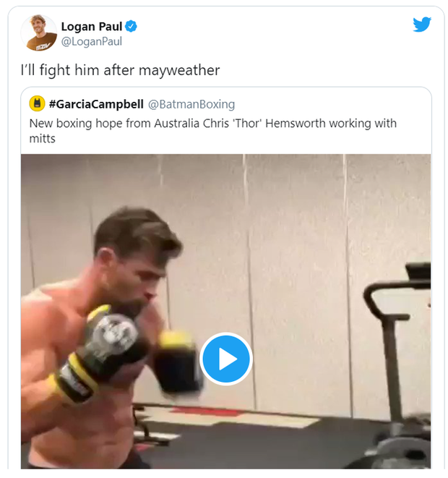Click the @BatmanBoxing handle

tap(191, 104)
